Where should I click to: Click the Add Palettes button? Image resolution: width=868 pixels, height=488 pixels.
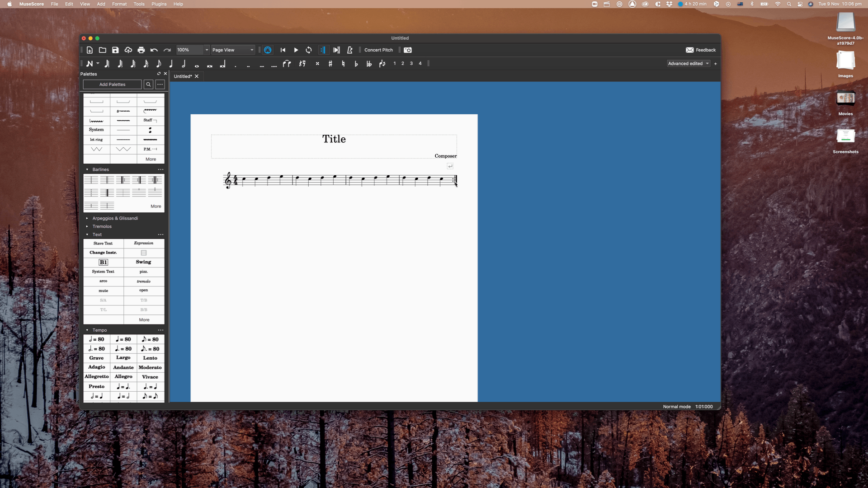click(112, 84)
